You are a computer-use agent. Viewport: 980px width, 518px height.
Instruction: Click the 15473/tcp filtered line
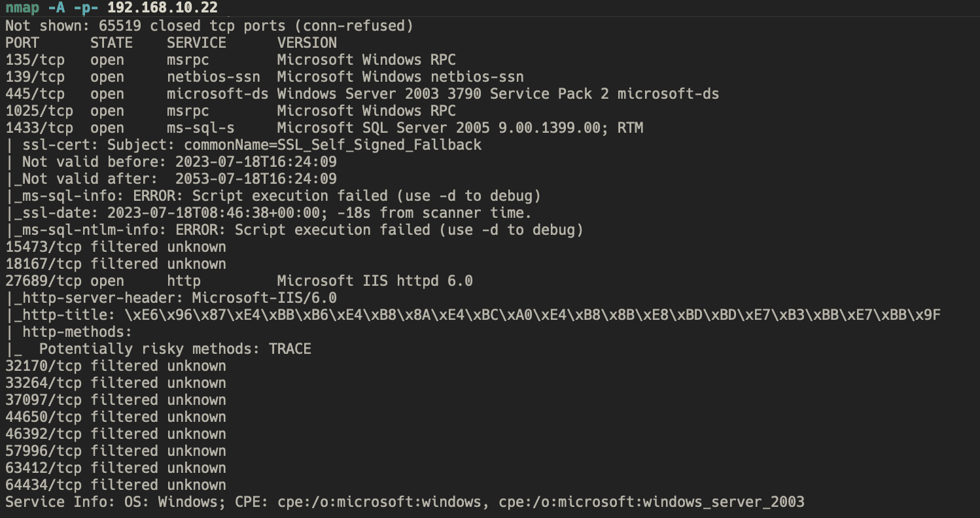116,247
